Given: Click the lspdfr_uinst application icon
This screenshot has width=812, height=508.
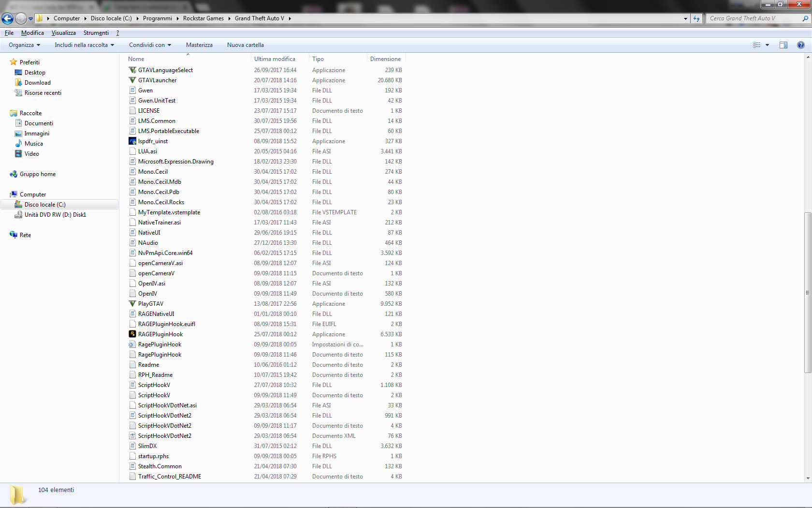Looking at the screenshot, I should (132, 141).
